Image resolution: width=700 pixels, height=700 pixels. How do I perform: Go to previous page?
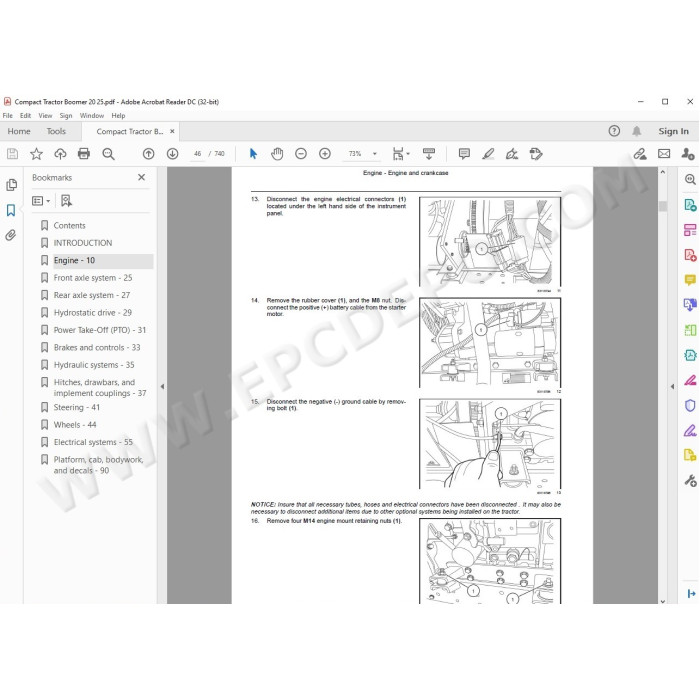(149, 154)
